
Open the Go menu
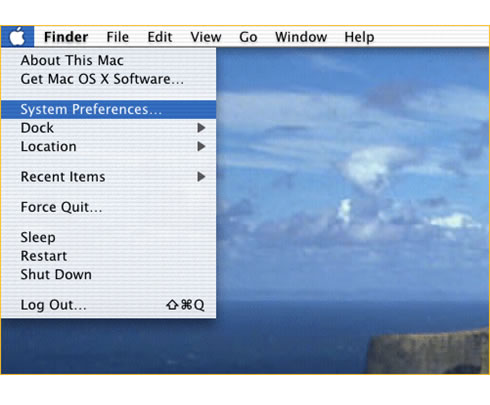click(x=248, y=37)
